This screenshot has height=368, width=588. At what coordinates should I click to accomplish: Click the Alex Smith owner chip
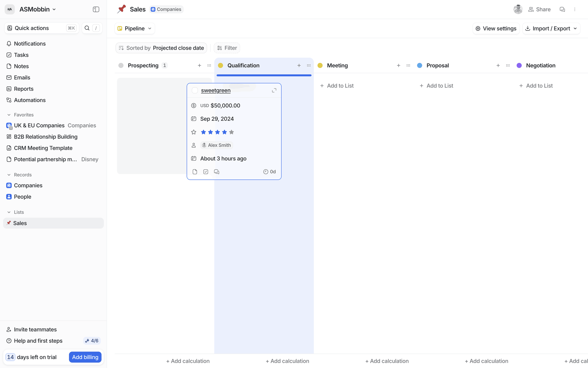click(x=217, y=145)
